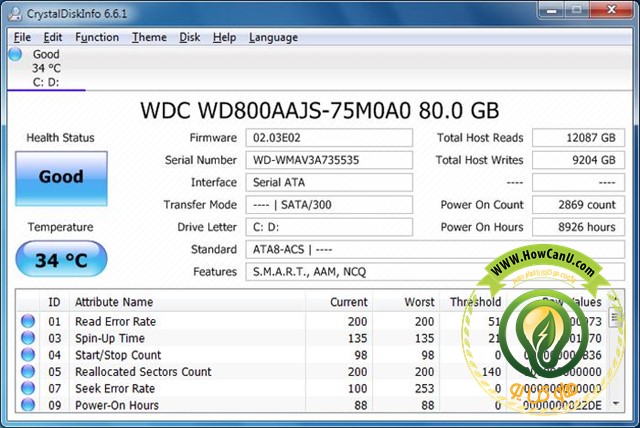Open the Disk menu
640x428 pixels.
coord(189,38)
